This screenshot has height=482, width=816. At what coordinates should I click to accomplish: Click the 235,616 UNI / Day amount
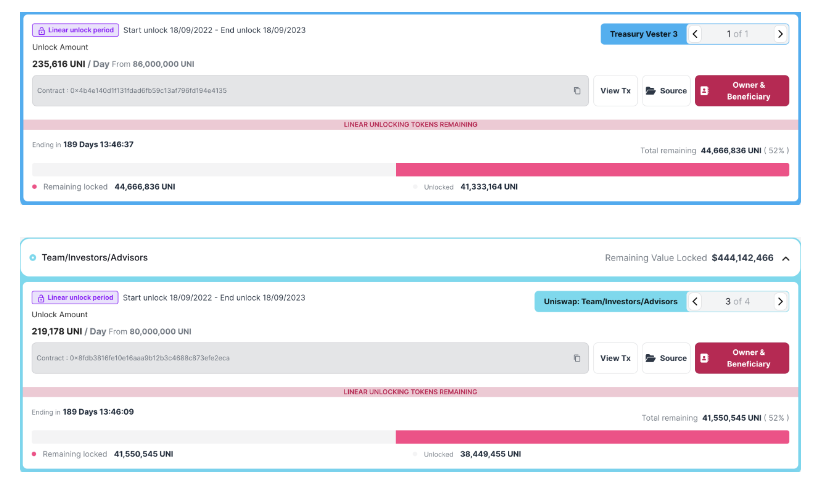point(71,64)
